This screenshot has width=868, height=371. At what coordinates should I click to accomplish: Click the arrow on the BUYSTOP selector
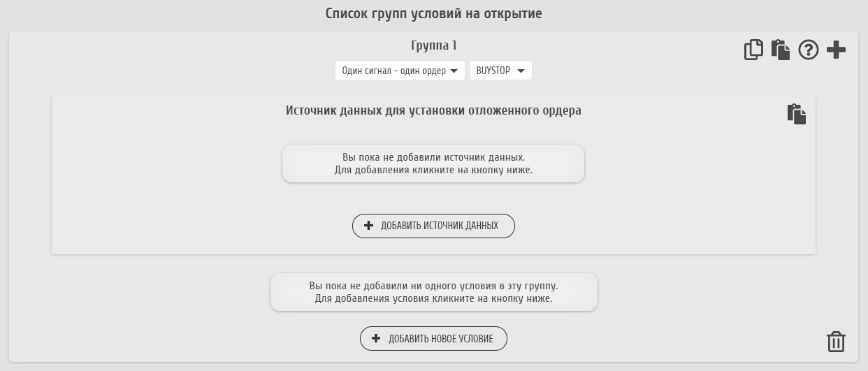(x=521, y=71)
